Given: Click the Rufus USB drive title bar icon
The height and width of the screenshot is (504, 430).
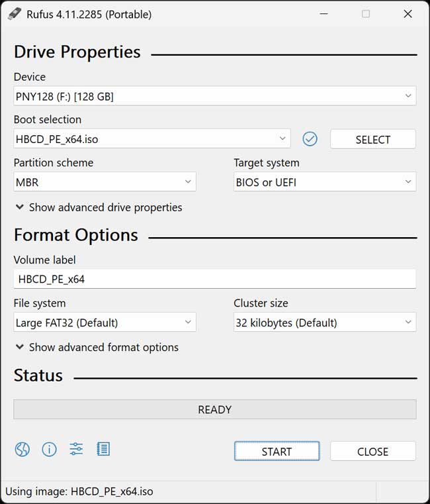Looking at the screenshot, I should (14, 14).
